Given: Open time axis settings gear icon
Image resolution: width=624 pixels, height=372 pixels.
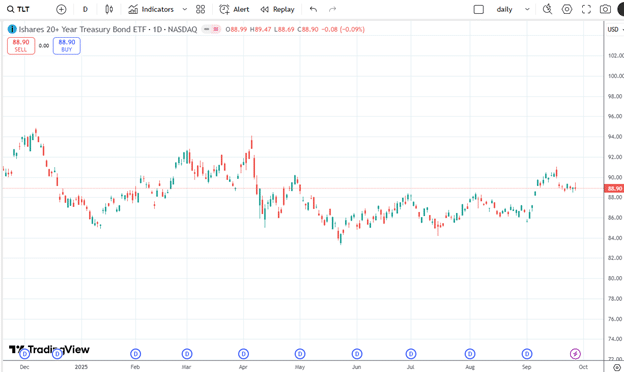Looking at the screenshot, I should click(617, 367).
